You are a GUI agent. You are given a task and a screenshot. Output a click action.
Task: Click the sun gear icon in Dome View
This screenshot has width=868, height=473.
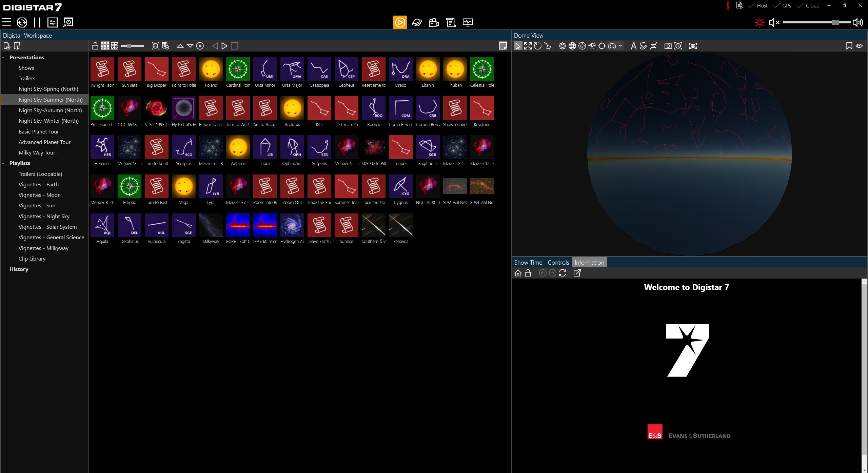tap(563, 46)
